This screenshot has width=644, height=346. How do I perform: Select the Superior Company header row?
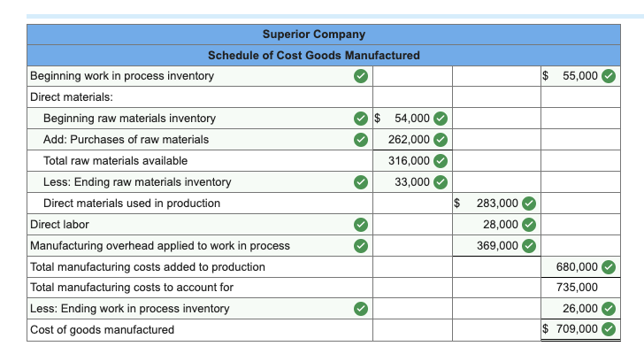324,35
